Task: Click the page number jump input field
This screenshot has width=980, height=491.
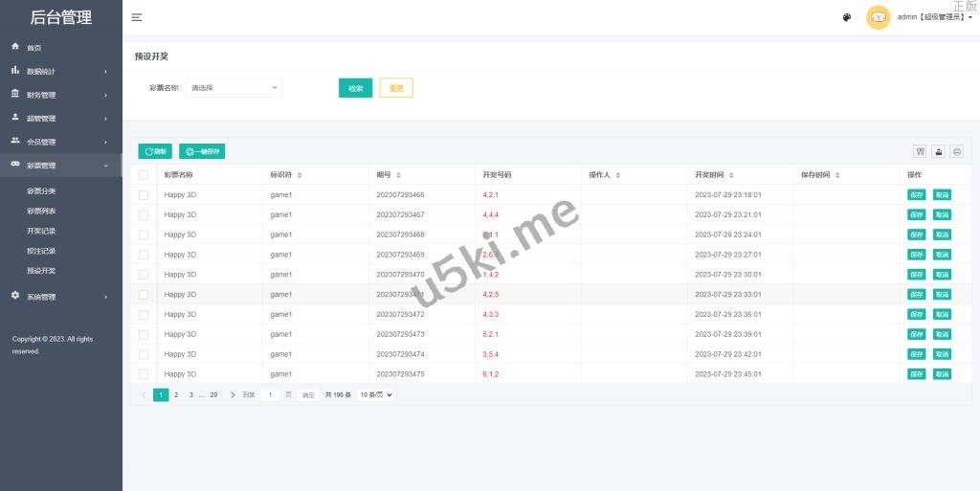Action: (270, 394)
